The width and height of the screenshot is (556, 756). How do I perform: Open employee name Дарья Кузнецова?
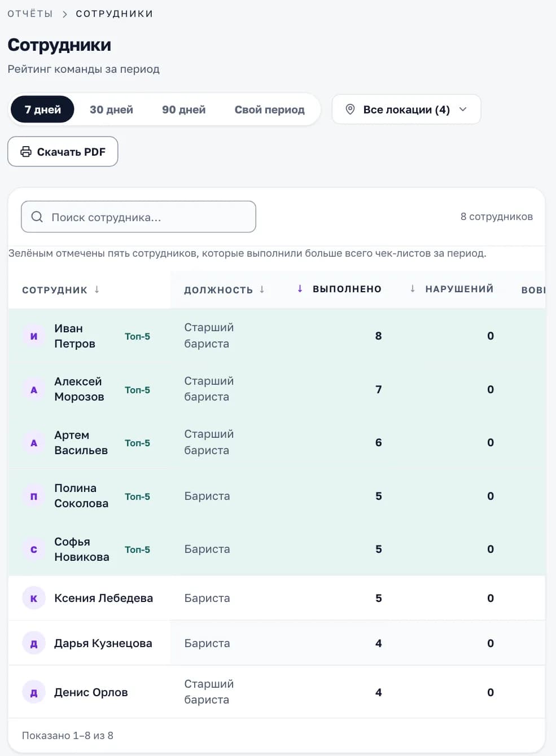(103, 643)
